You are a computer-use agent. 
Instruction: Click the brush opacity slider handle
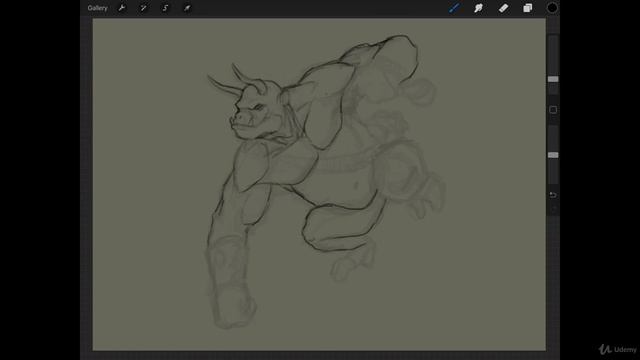[553, 155]
